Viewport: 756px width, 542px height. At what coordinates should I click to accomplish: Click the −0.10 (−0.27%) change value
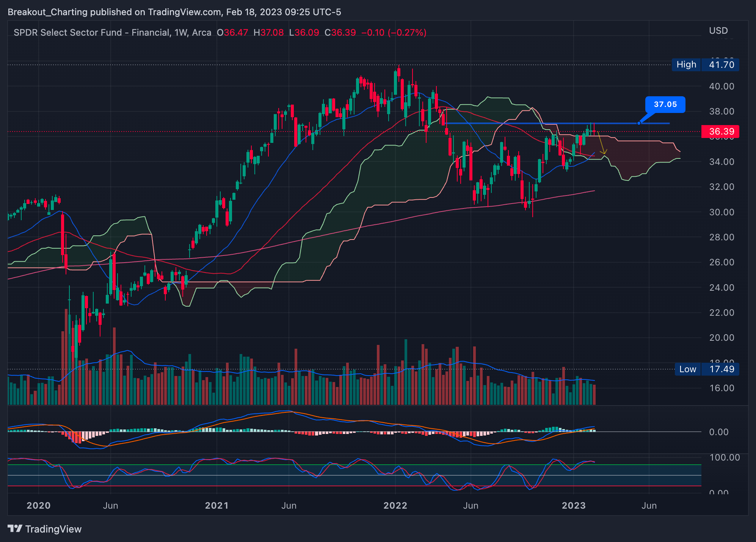(394, 33)
